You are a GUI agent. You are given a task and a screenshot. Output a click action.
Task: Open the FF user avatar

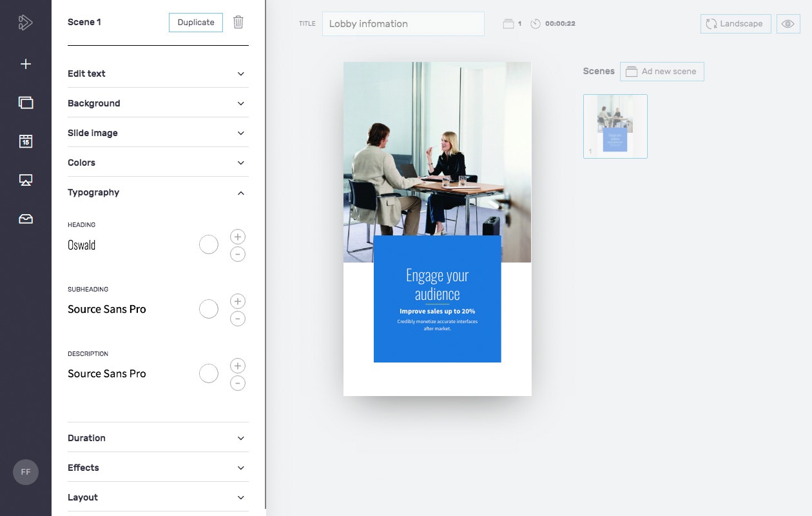tap(26, 472)
